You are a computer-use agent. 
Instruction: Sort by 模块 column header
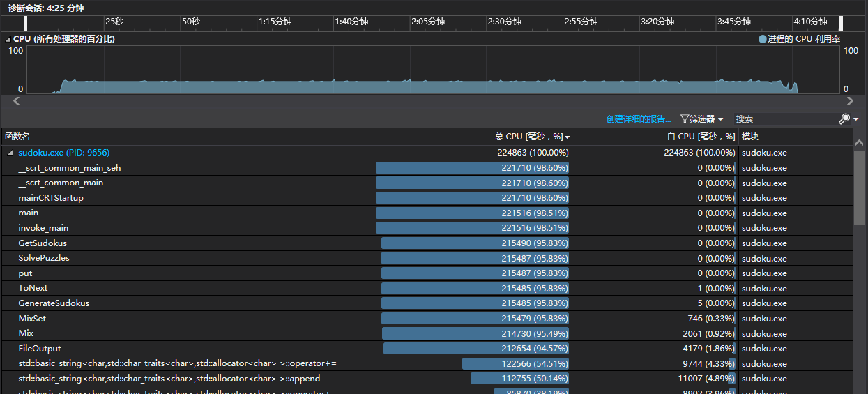click(795, 137)
